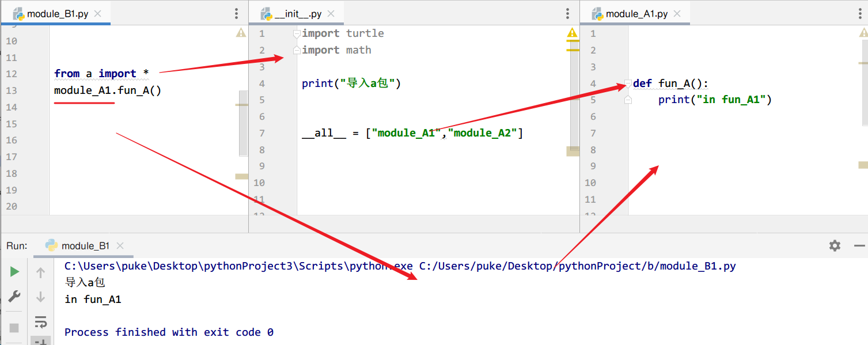Click 'import math' in __init__.py

(336, 50)
